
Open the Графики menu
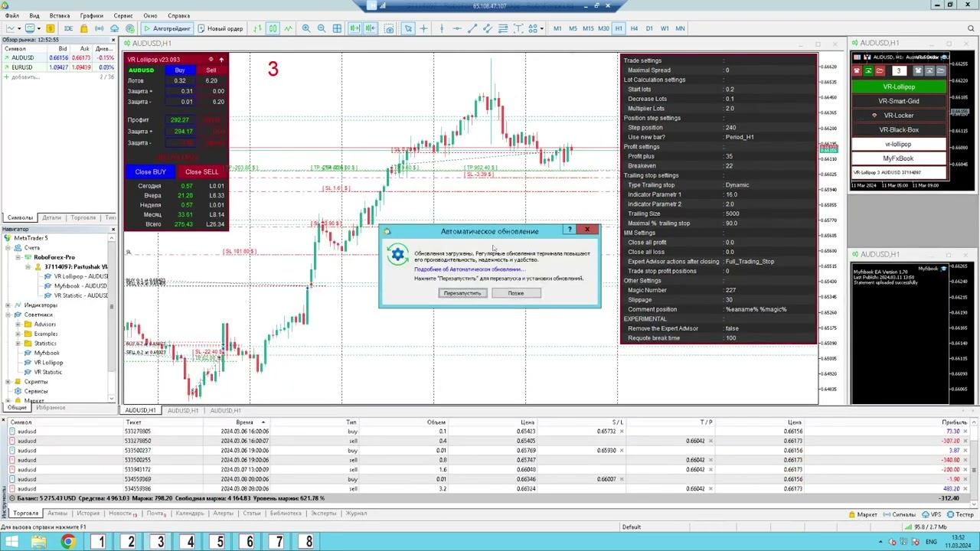[92, 15]
